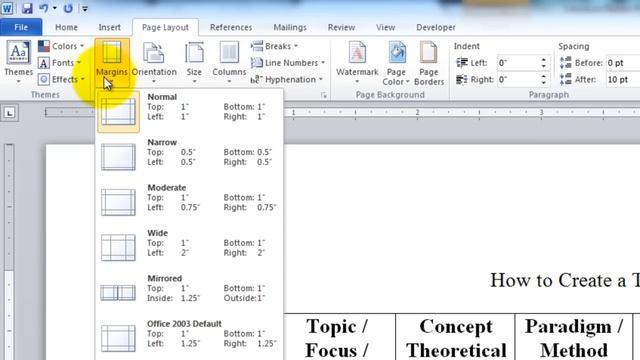Click the vertical ruler
The width and height of the screenshot is (640, 360).
coord(9,252)
